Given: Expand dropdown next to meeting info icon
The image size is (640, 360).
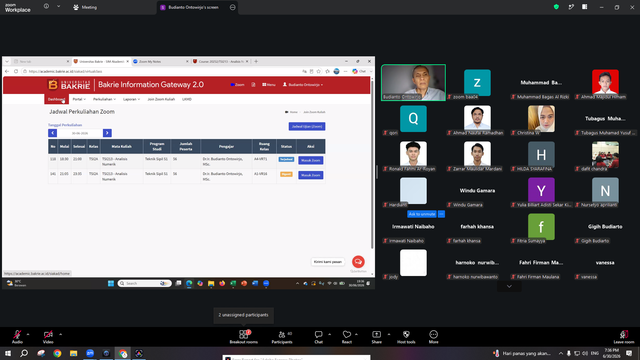Looking at the screenshot, I should [x=58, y=7].
